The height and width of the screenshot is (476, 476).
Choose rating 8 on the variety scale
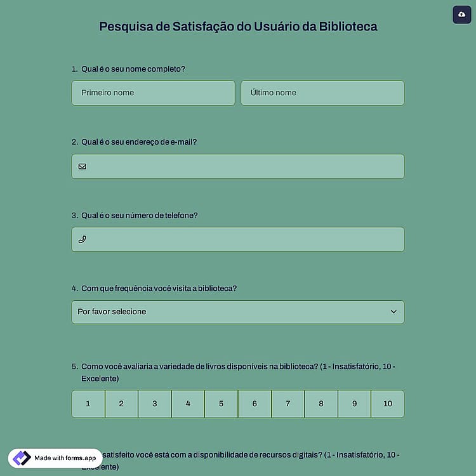(321, 404)
